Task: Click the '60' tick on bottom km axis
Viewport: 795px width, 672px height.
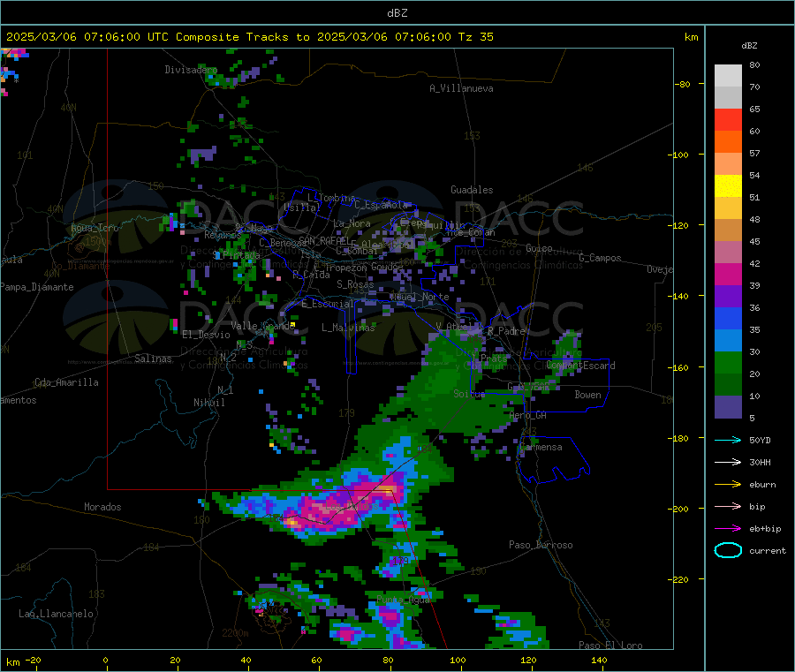Action: [x=316, y=660]
